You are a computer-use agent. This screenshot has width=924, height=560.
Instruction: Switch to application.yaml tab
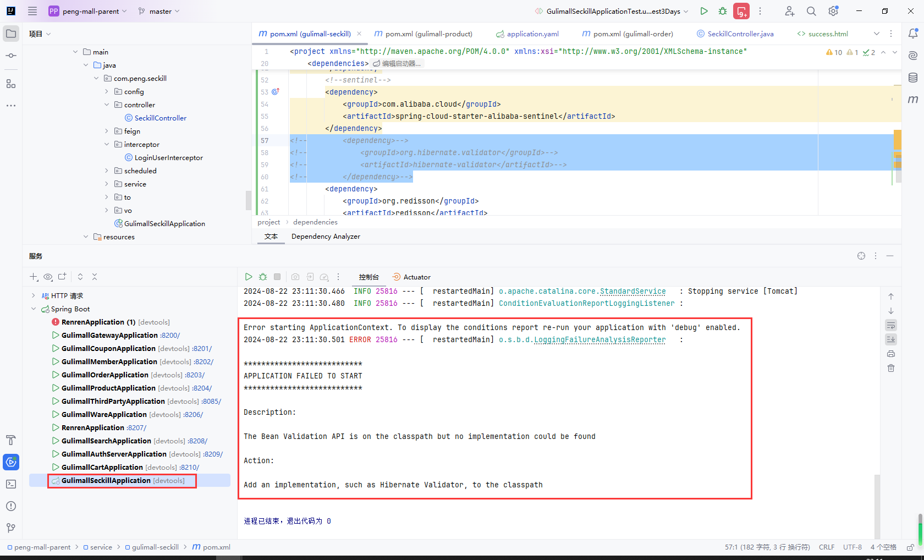[x=527, y=34]
